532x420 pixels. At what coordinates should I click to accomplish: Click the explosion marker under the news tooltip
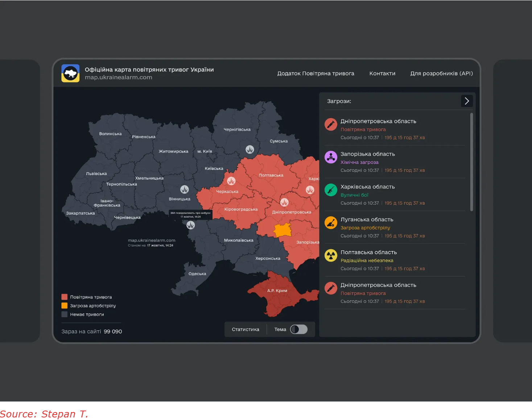(191, 225)
